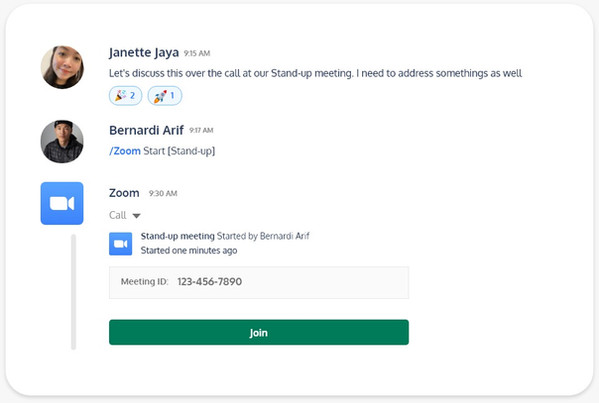Image resolution: width=599 pixels, height=403 pixels.
Task: Click the Zoom sender name
Action: [124, 193]
